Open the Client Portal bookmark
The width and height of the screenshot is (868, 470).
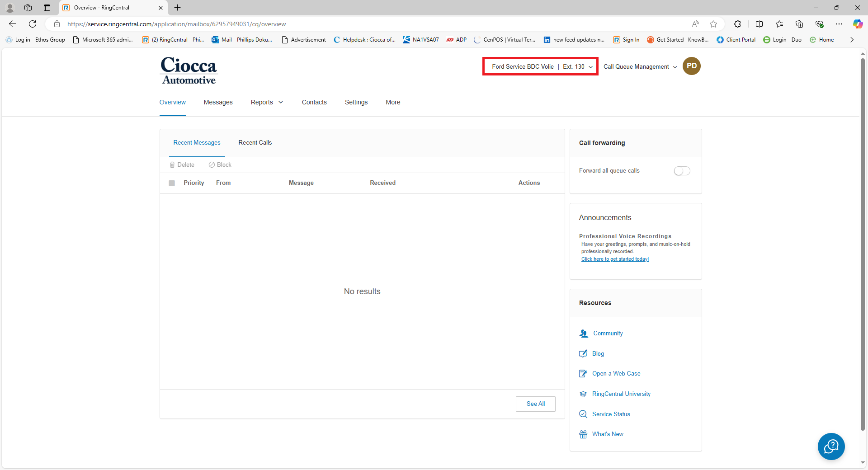tap(736, 40)
